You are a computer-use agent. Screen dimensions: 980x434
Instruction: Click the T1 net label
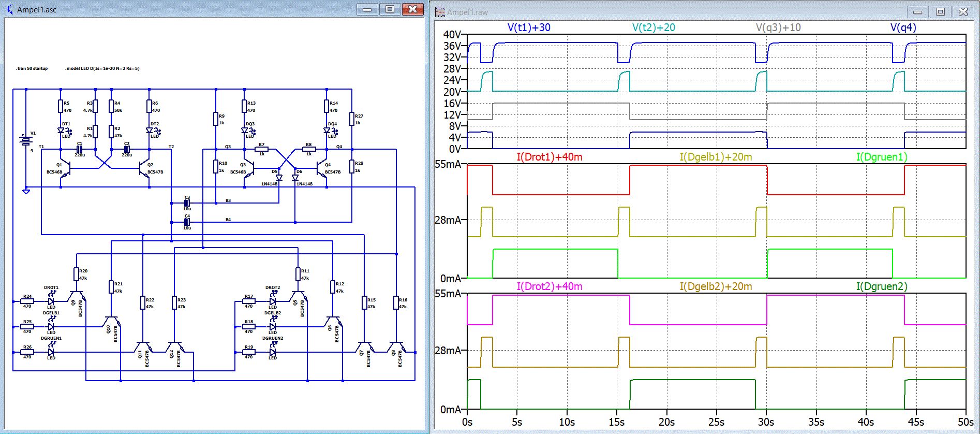click(41, 147)
